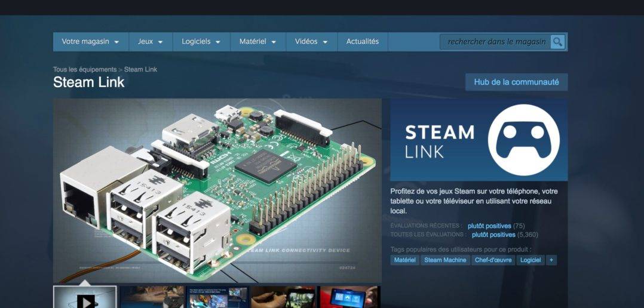Go to the Actualités tab

coord(362,42)
